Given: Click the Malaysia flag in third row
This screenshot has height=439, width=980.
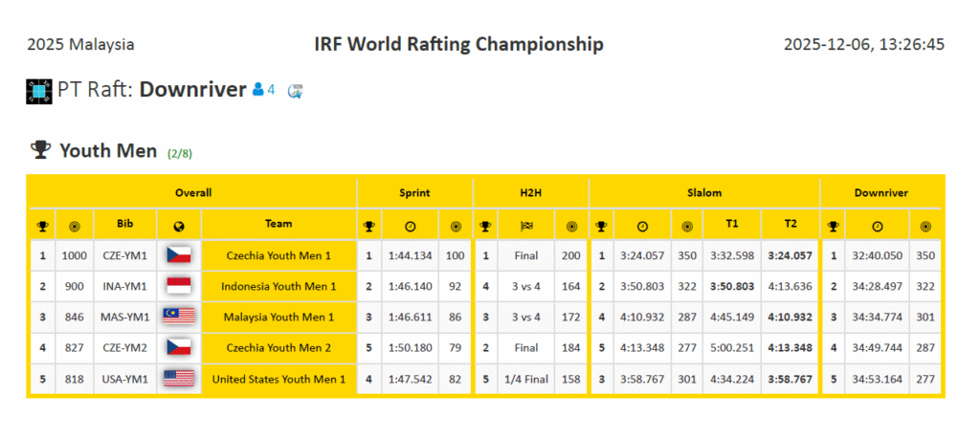Looking at the screenshot, I should [179, 317].
